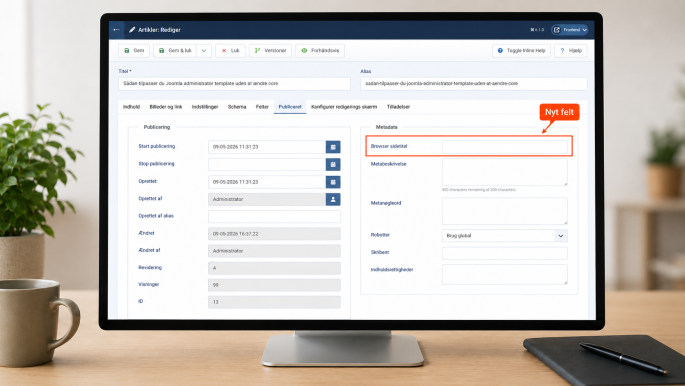Click the Metanøgleord textarea

pyautogui.click(x=505, y=211)
